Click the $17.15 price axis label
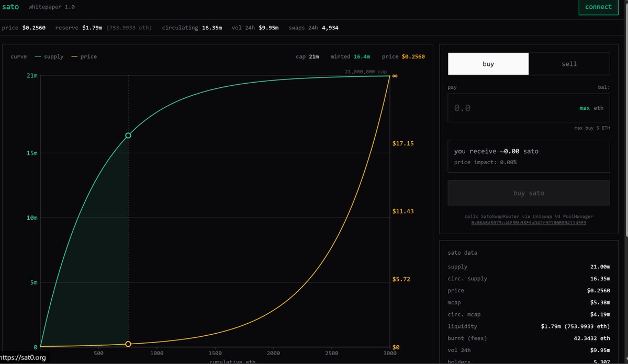 click(x=403, y=143)
